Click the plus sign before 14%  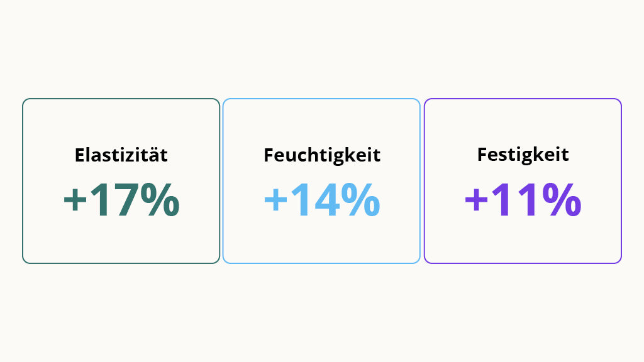pos(275,200)
